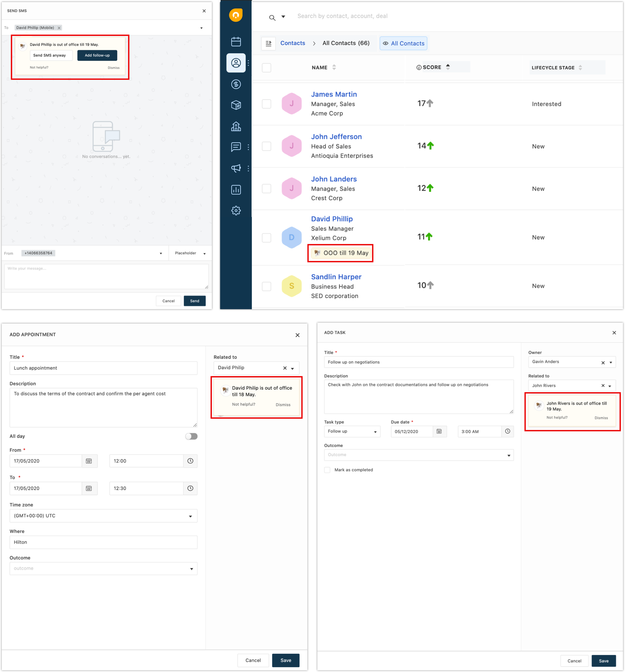Open the reports chart icon in sidebar
Viewport: 625px width, 672px height.
click(x=236, y=190)
